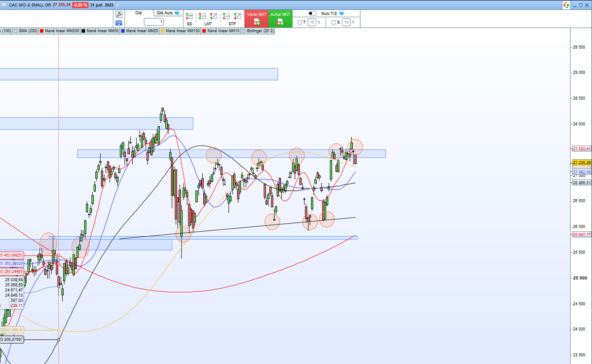The height and width of the screenshot is (364, 592).
Task: Click the blue Mané linear MM20 legend swatch
Action: (123, 31)
